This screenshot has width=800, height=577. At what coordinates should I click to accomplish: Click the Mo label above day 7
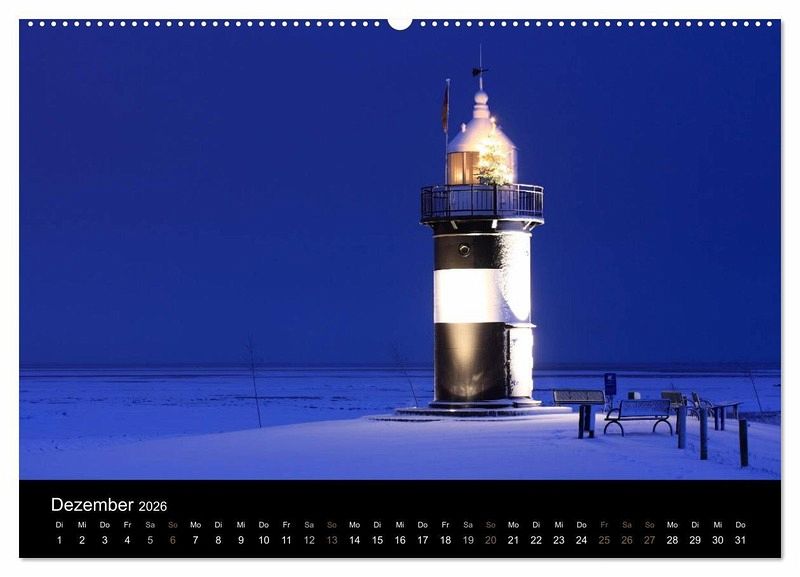[195, 524]
